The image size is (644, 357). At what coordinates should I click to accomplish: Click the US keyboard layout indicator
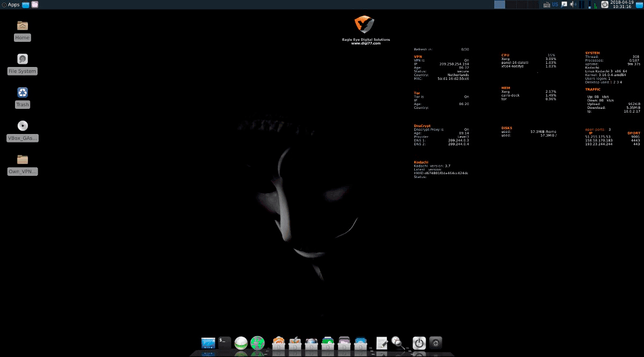tap(555, 4)
